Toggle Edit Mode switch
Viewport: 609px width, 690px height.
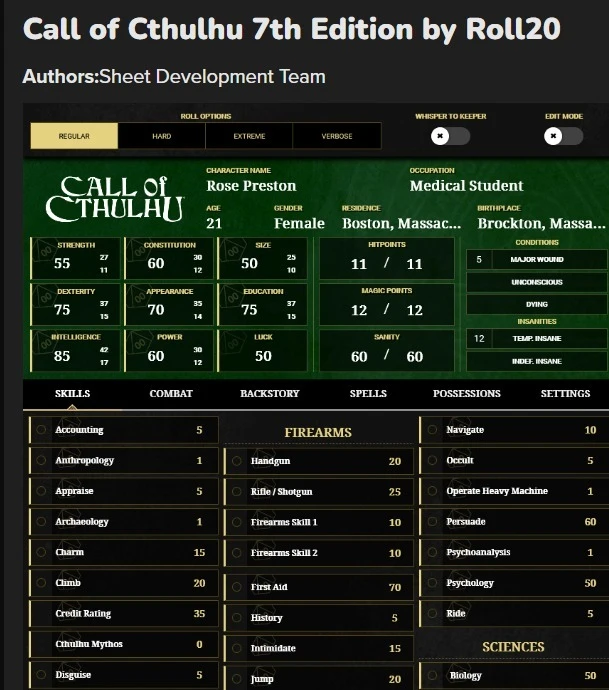click(563, 136)
